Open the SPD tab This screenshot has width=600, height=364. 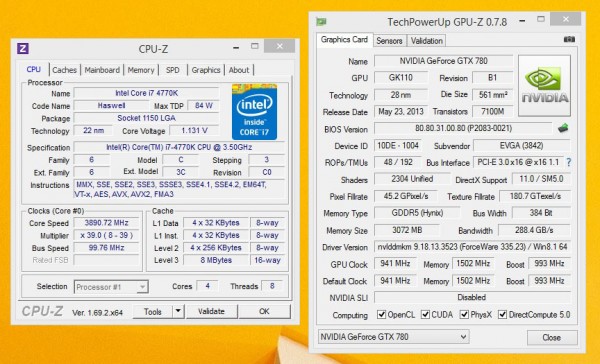[173, 70]
